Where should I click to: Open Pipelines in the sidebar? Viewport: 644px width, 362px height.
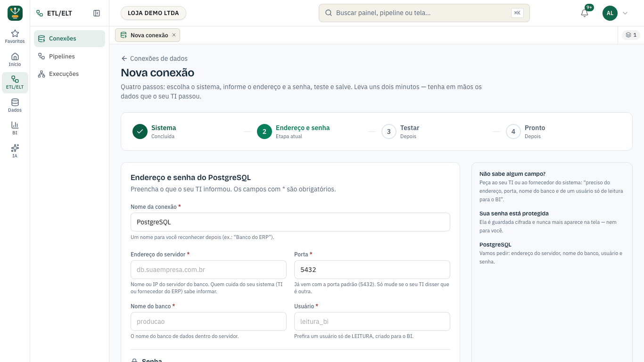click(69, 57)
